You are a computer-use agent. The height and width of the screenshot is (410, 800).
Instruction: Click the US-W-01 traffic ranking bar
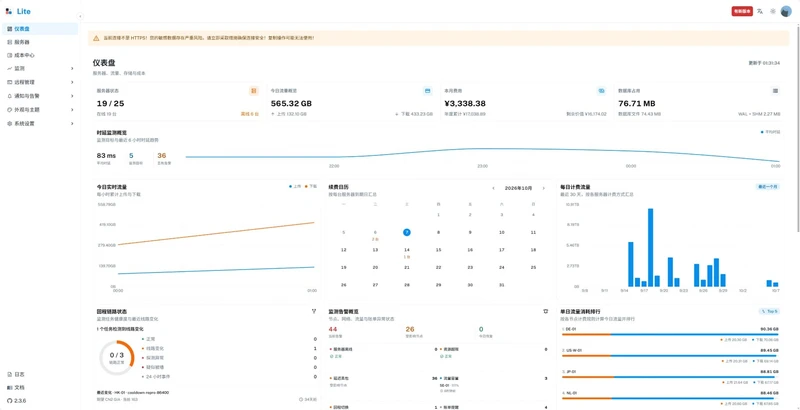670,356
